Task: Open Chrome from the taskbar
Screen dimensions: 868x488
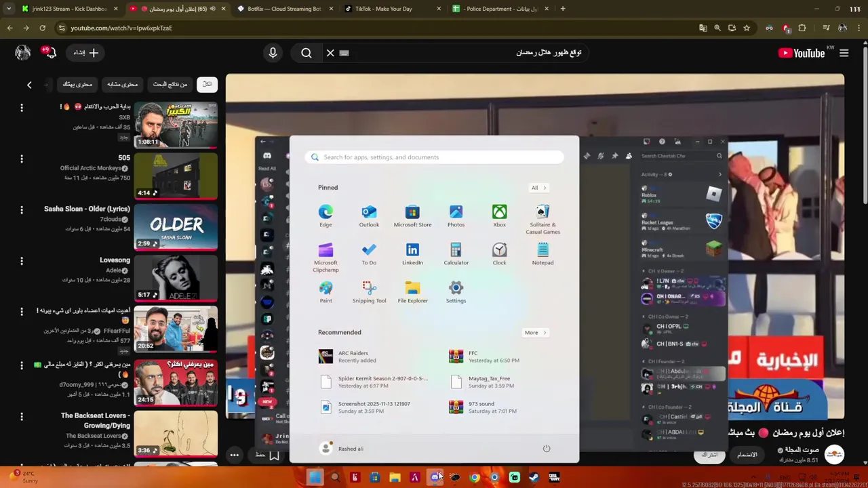Action: 475,477
